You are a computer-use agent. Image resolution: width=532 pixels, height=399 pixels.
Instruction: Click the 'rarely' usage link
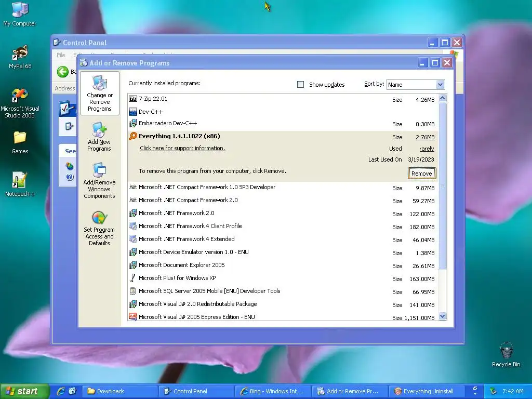427,149
